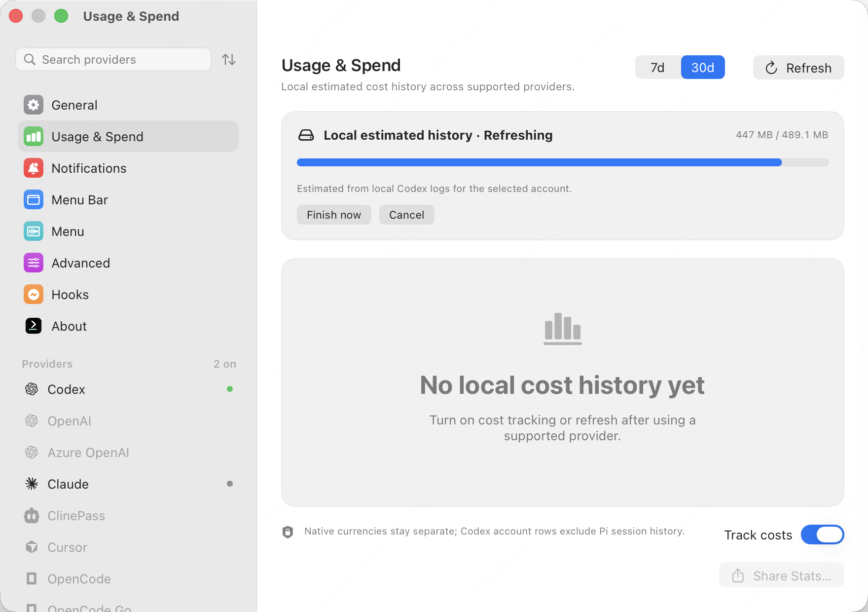Click the Refresh button
The image size is (868, 612).
click(798, 68)
